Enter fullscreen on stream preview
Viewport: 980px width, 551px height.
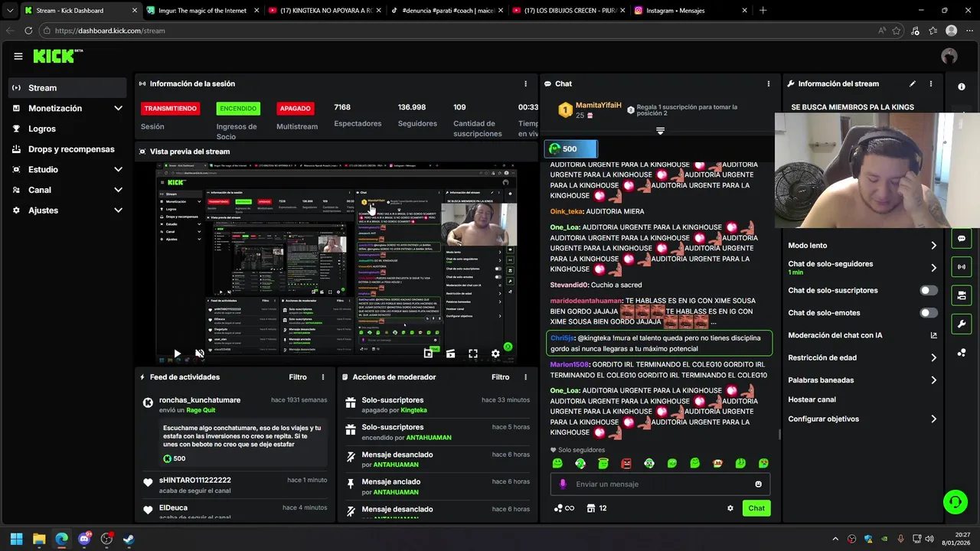pos(473,354)
